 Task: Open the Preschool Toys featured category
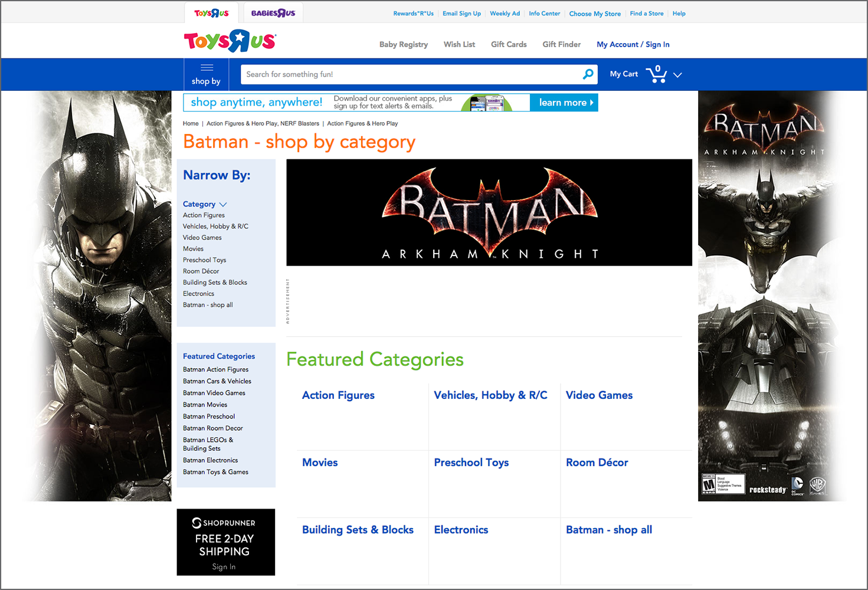pyautogui.click(x=471, y=463)
